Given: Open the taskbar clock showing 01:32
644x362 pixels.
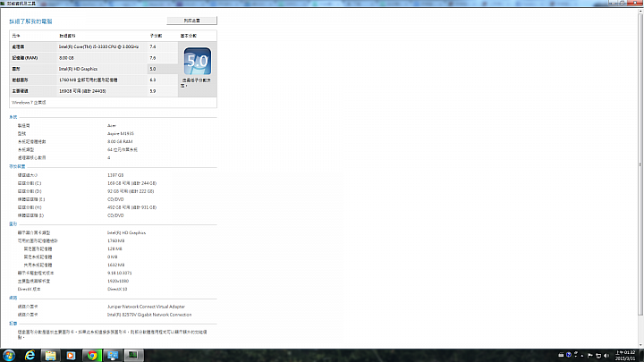Looking at the screenshot, I should 625,356.
